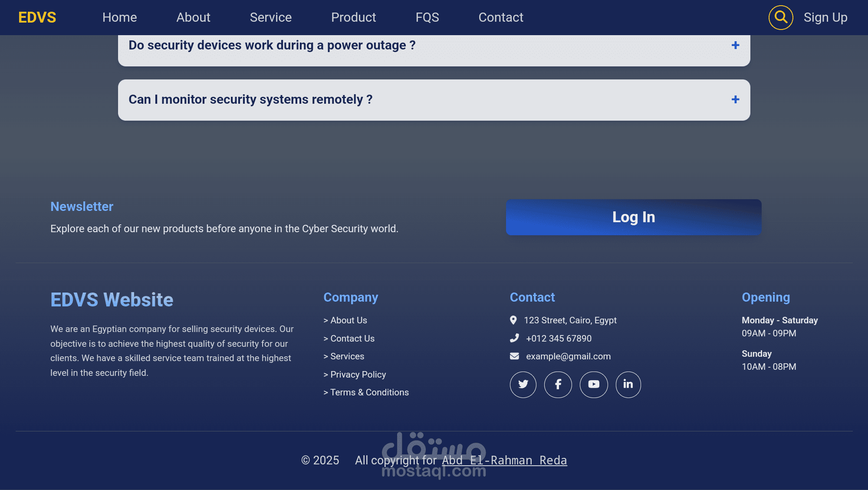Viewport: 868px width, 490px height.
Task: Open the LinkedIn social icon
Action: point(628,385)
